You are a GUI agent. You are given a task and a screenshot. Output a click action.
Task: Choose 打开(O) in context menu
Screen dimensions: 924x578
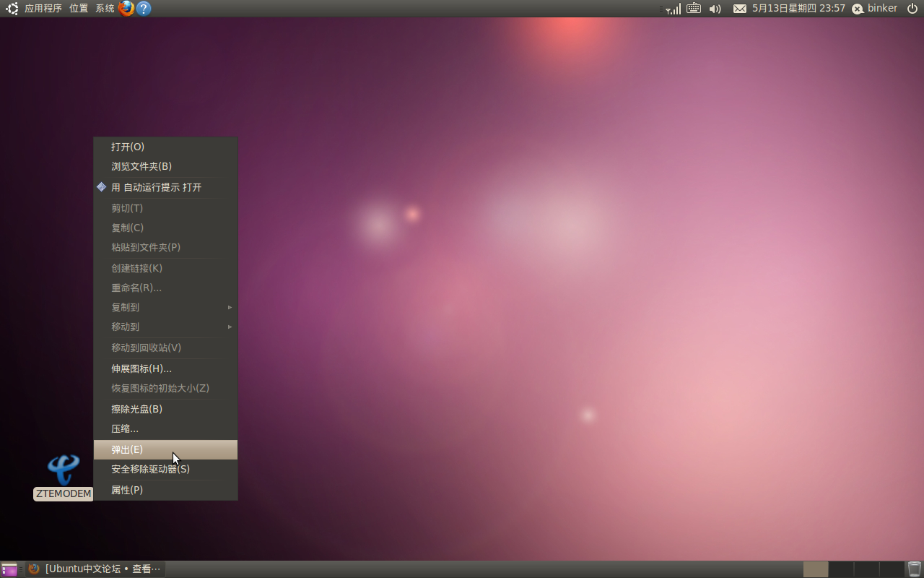[165, 147]
